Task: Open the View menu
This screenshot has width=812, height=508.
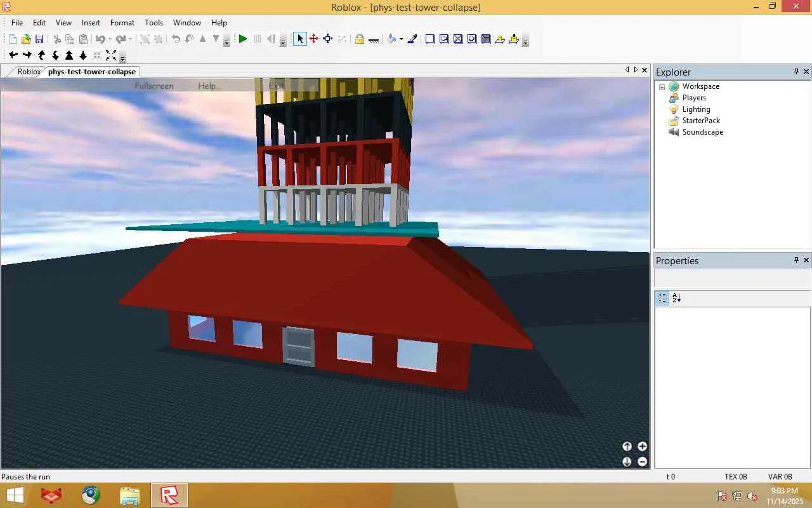Action: pyautogui.click(x=63, y=23)
